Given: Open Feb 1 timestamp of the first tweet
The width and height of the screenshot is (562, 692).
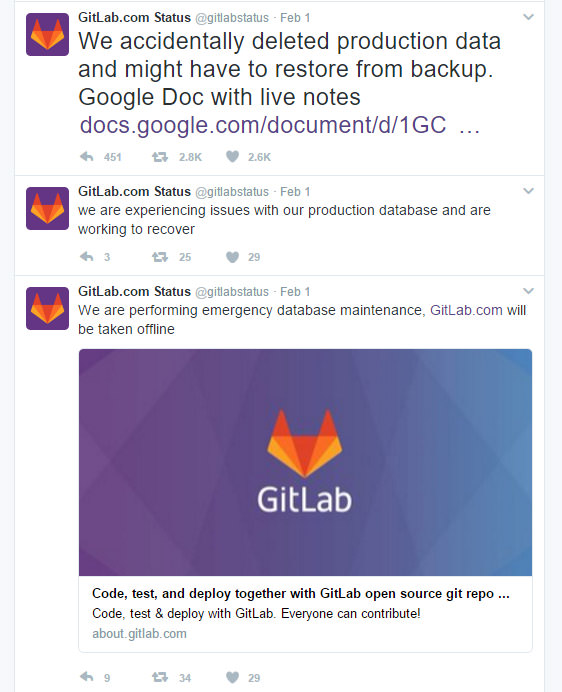Looking at the screenshot, I should tap(295, 18).
